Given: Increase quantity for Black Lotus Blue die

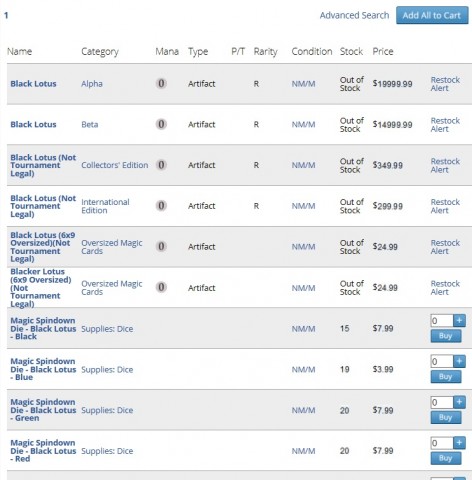Looking at the screenshot, I should [459, 361].
